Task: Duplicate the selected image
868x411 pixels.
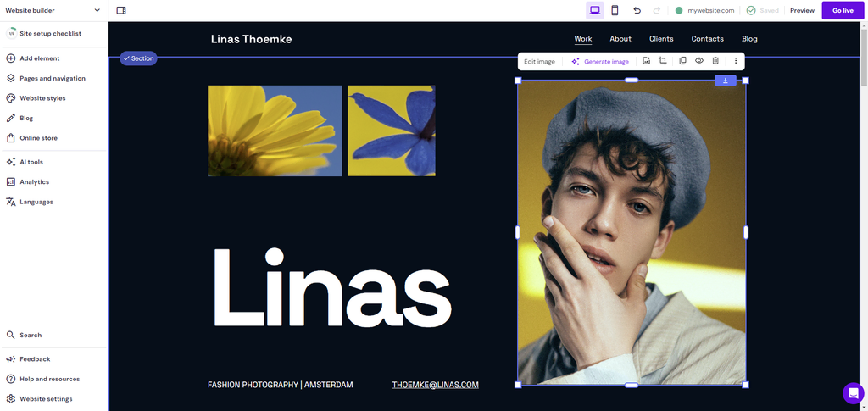Action: click(x=682, y=61)
